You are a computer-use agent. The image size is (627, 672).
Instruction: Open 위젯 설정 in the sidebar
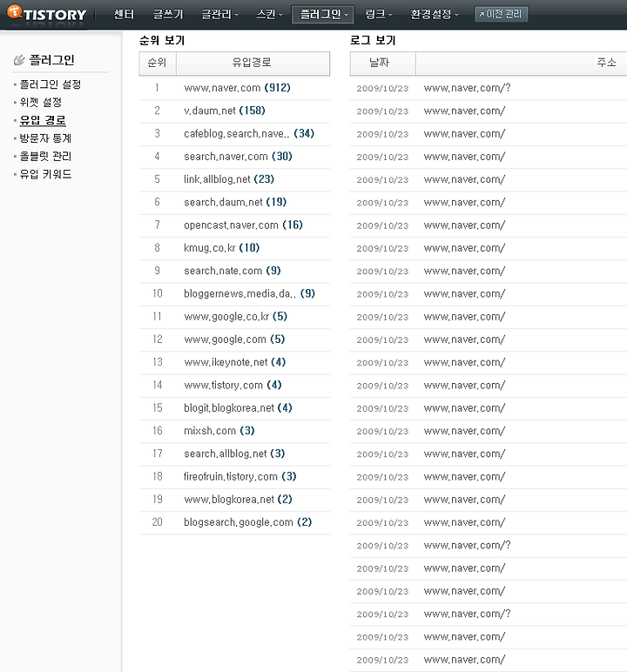[41, 102]
